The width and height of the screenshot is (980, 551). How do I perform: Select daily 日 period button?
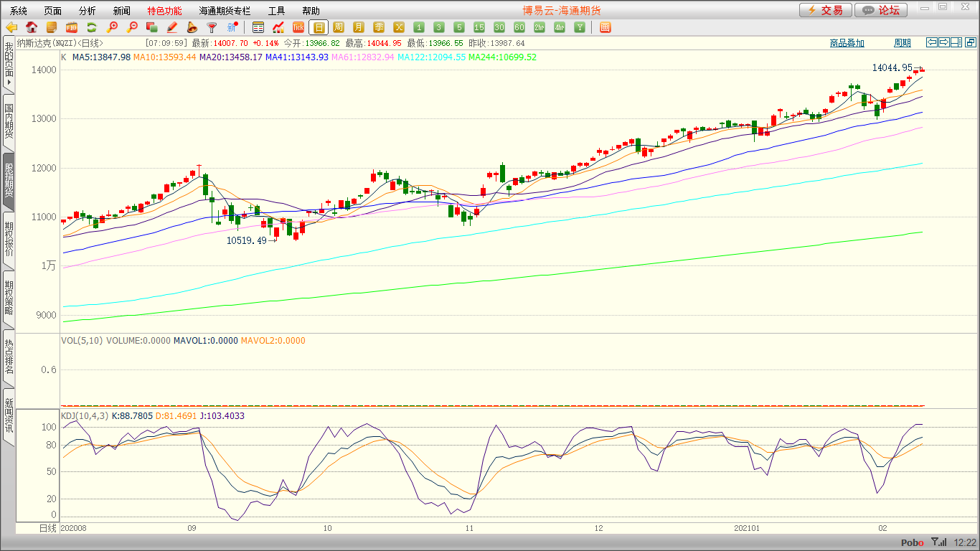tap(319, 27)
